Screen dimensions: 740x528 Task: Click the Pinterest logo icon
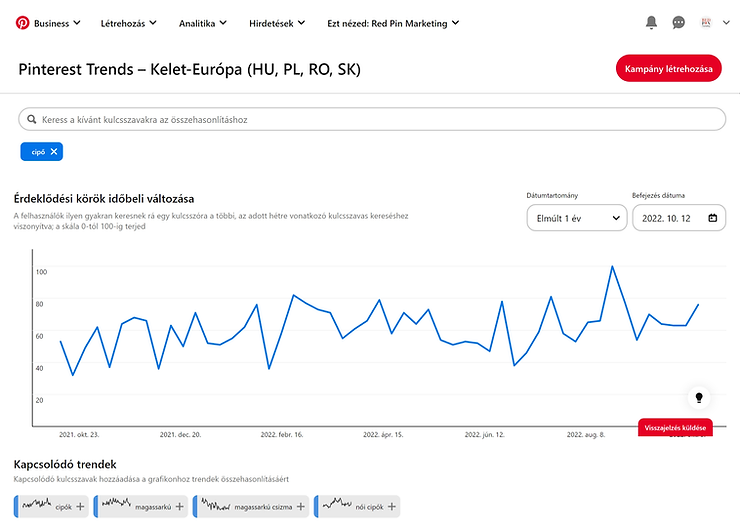click(22, 23)
